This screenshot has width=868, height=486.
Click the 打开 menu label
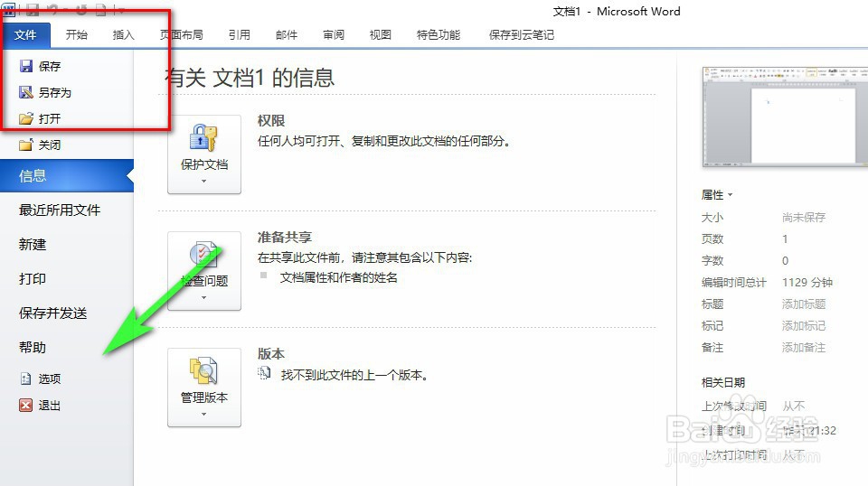point(50,118)
